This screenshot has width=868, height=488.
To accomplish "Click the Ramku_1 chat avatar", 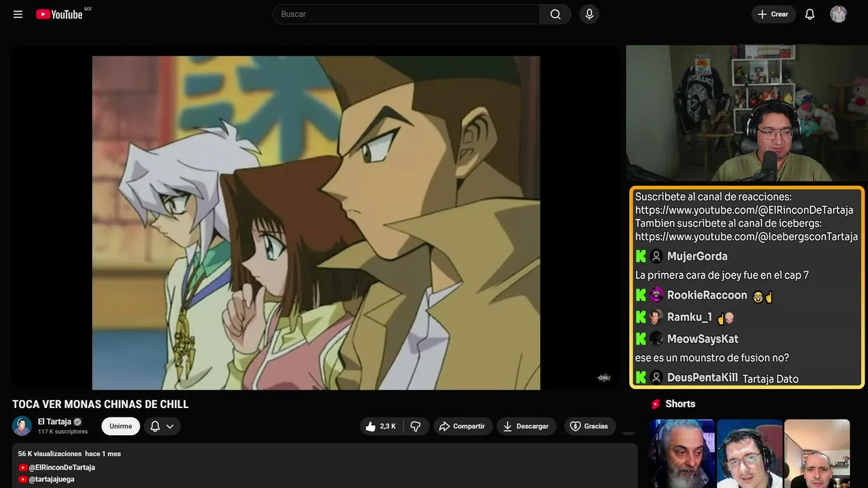I will (656, 317).
